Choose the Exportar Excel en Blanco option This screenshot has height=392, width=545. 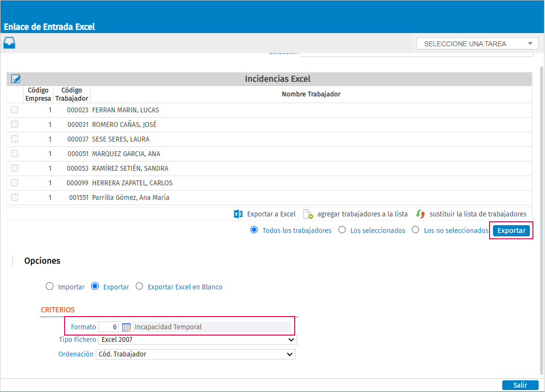[140, 286]
